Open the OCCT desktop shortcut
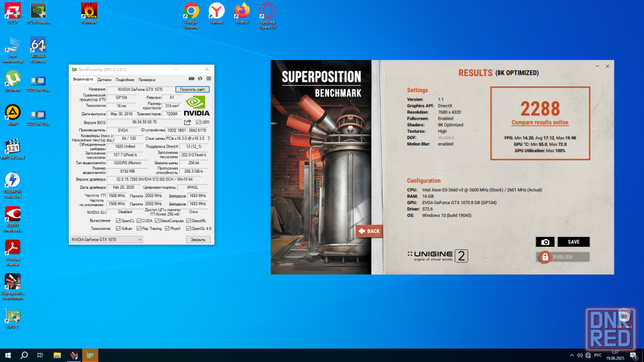Image resolution: width=644 pixels, height=362 pixels. pyautogui.click(x=13, y=13)
